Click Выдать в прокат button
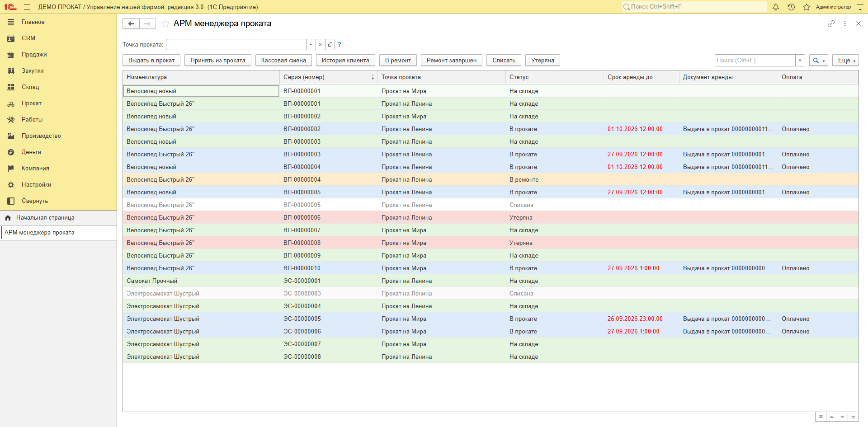868x427 pixels. point(151,60)
